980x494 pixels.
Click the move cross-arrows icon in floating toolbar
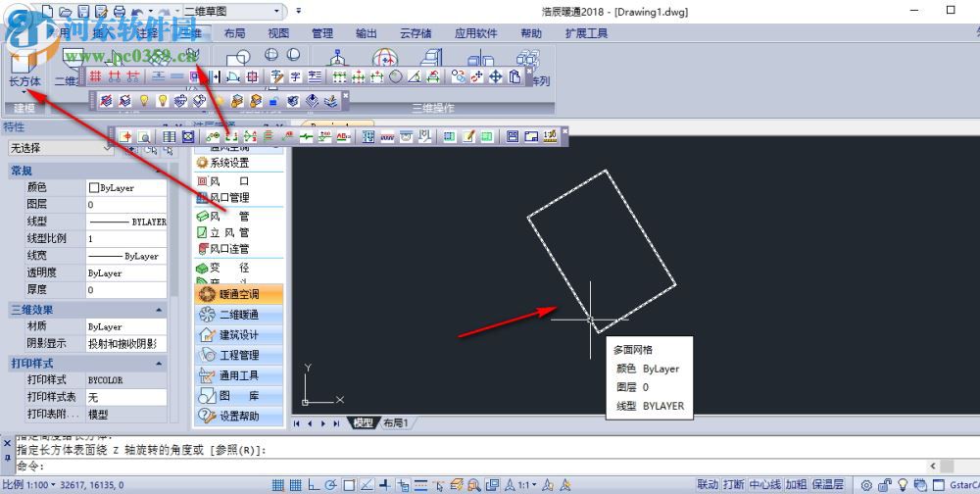pos(496,76)
